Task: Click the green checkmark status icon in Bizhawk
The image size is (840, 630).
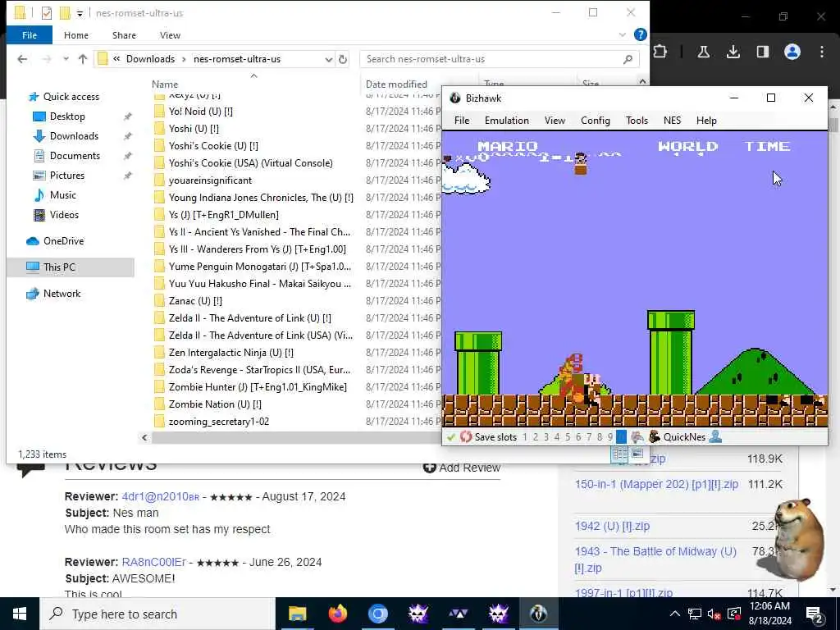Action: click(x=451, y=437)
